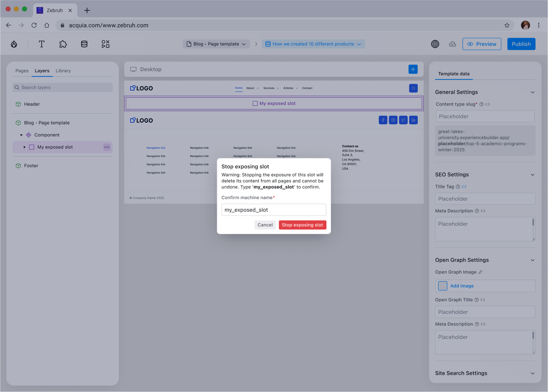Image resolution: width=548 pixels, height=392 pixels.
Task: Collapse the Component tree node
Action: point(21,135)
